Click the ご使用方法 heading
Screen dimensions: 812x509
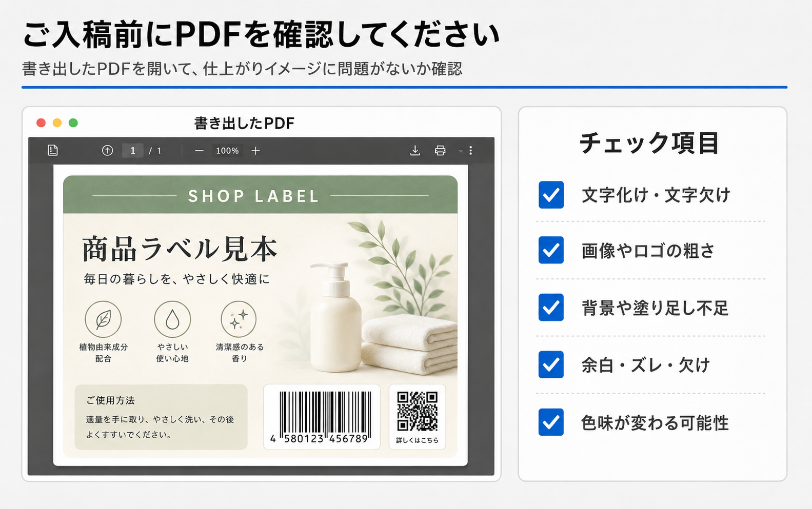click(110, 400)
